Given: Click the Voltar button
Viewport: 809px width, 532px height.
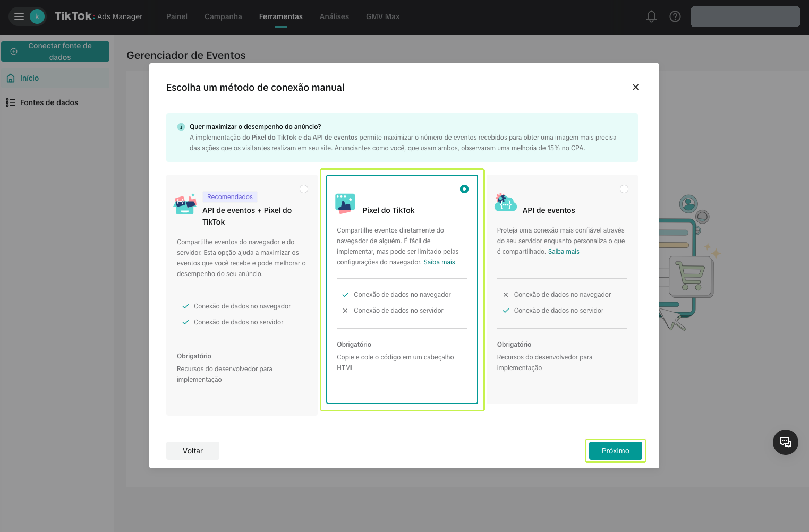Looking at the screenshot, I should pyautogui.click(x=193, y=451).
